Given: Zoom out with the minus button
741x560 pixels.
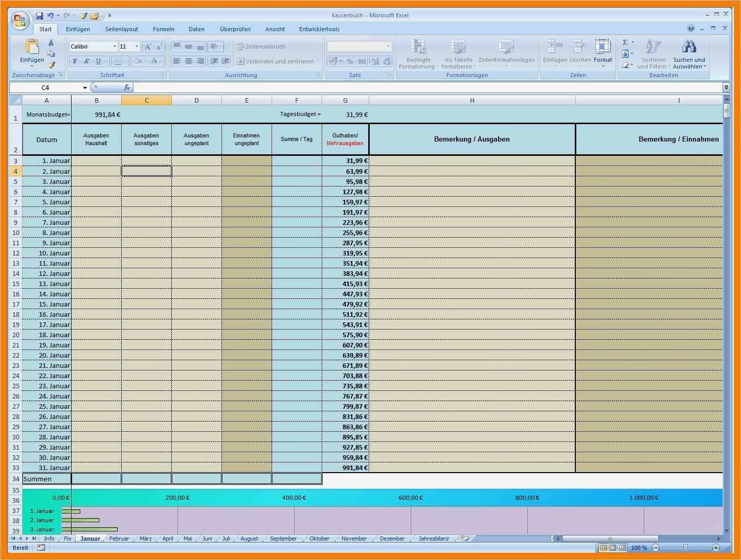Looking at the screenshot, I should 656,548.
